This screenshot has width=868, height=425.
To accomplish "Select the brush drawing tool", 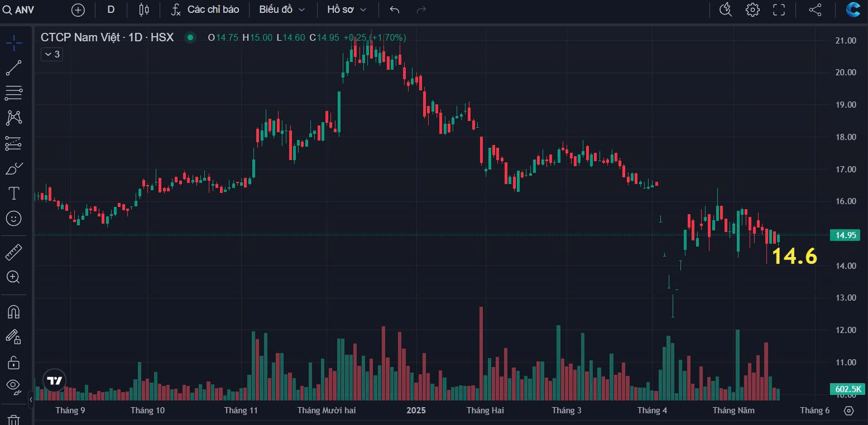I will pos(13,168).
